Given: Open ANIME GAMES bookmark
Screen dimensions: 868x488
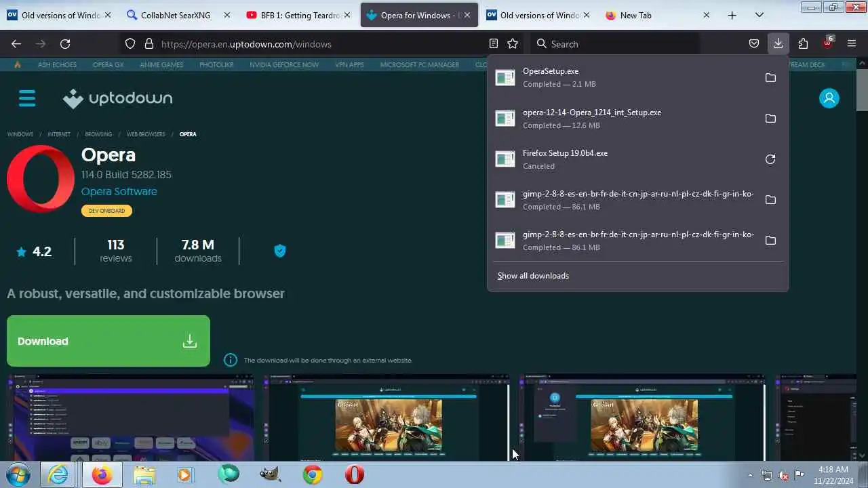Looking at the screenshot, I should [161, 64].
